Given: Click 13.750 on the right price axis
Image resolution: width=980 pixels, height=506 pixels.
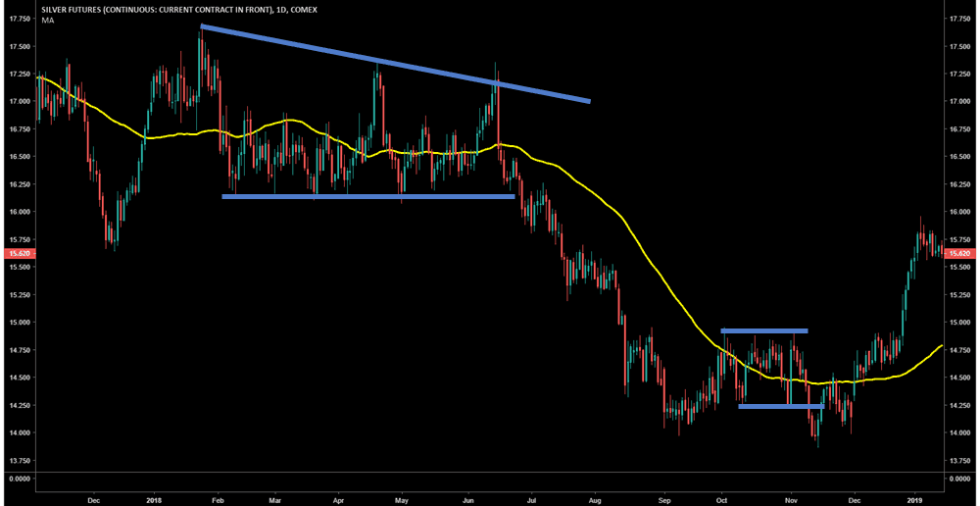Looking at the screenshot, I should [959, 460].
